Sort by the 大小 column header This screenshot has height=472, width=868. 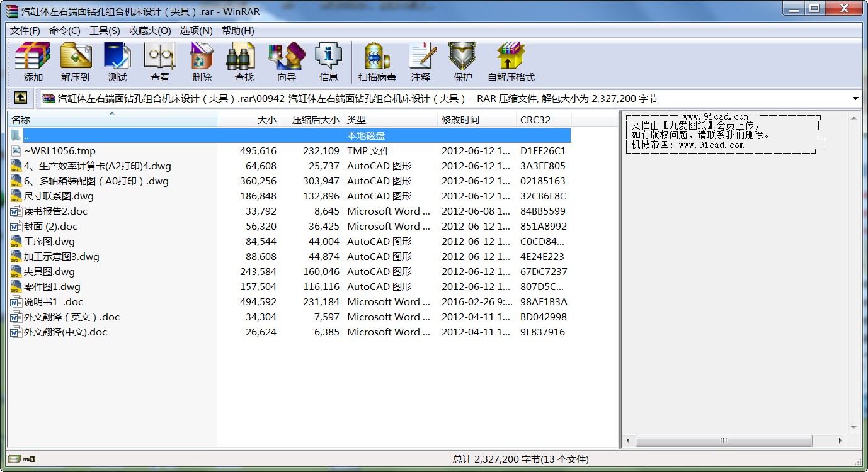[x=249, y=120]
